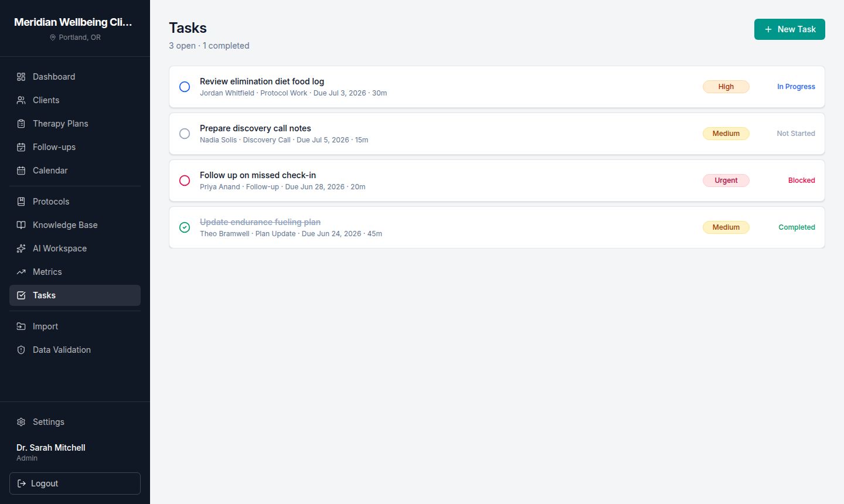Uncheck the completed Update endurance fueling plan
Viewport: 844px width, 504px height.
pos(185,227)
